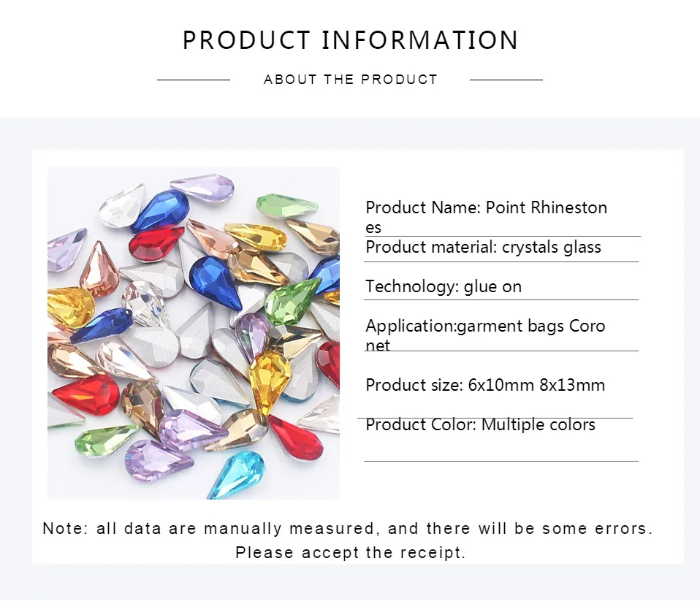Click the decorative line left of subtitle
This screenshot has height=615, width=700.
[x=194, y=80]
